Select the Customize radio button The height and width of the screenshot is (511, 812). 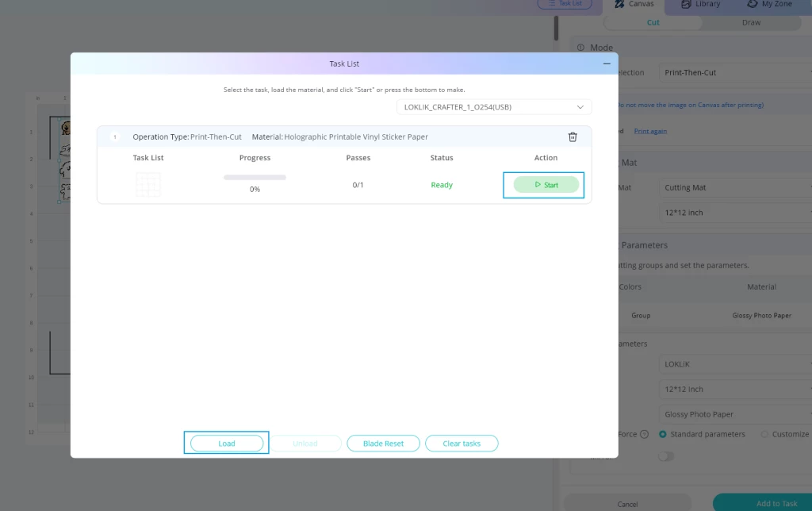tap(764, 434)
